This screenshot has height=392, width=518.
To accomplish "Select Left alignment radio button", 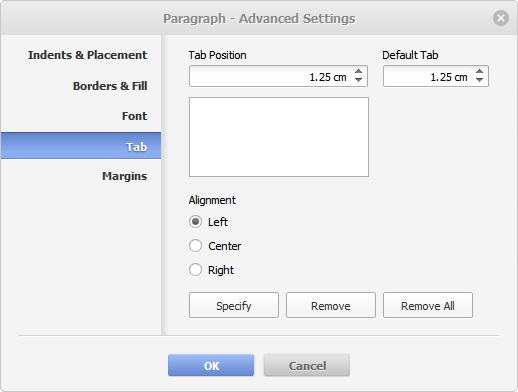I will pos(196,222).
